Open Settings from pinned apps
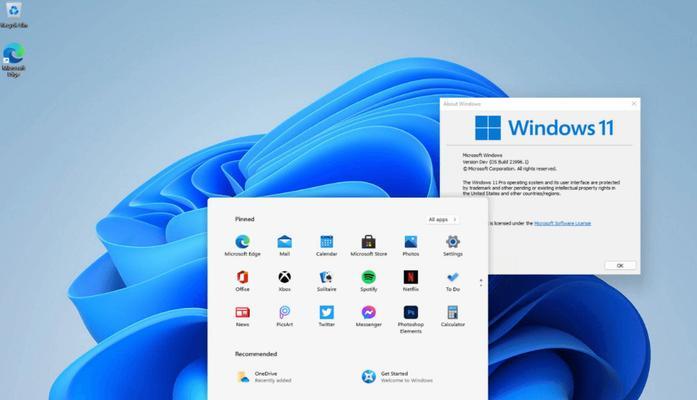The width and height of the screenshot is (697, 400). 453,245
